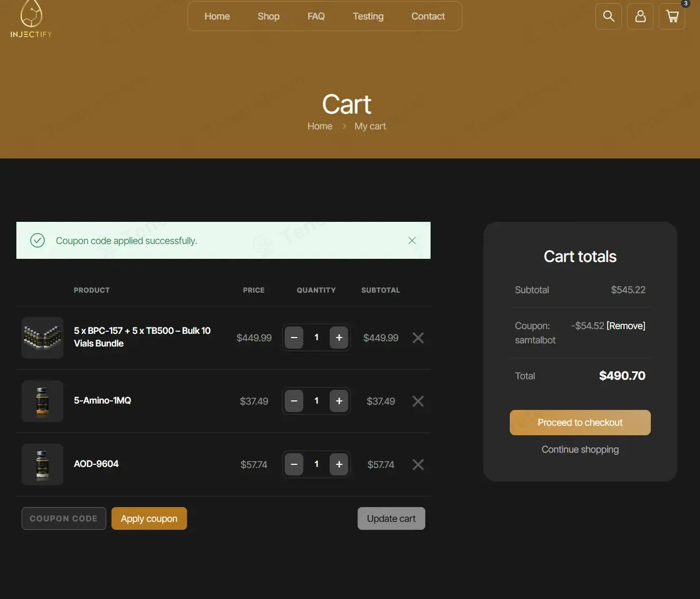Open the Testing menu item
The image size is (700, 599).
click(x=368, y=16)
